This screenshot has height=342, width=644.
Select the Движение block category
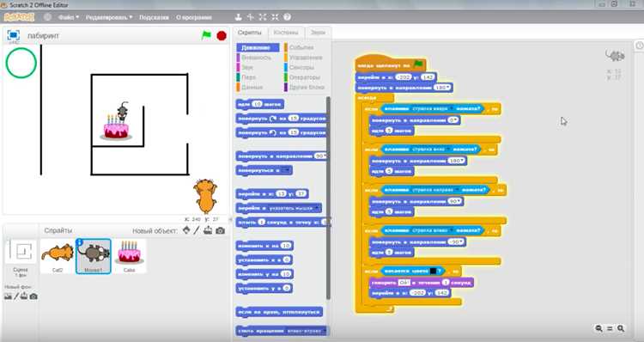click(258, 47)
